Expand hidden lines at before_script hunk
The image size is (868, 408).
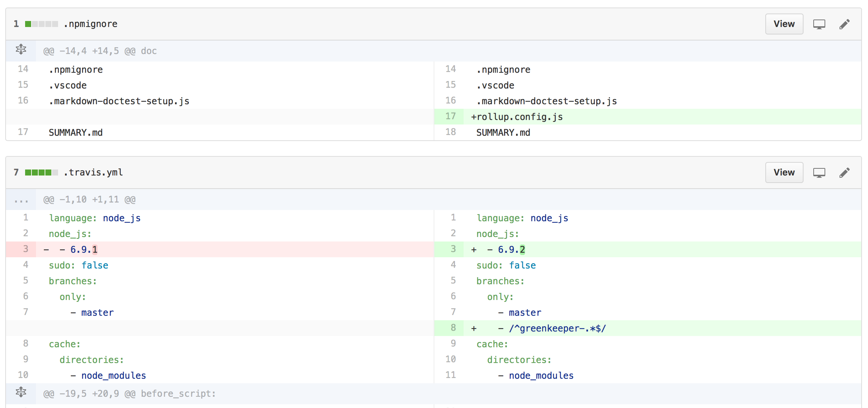21,393
